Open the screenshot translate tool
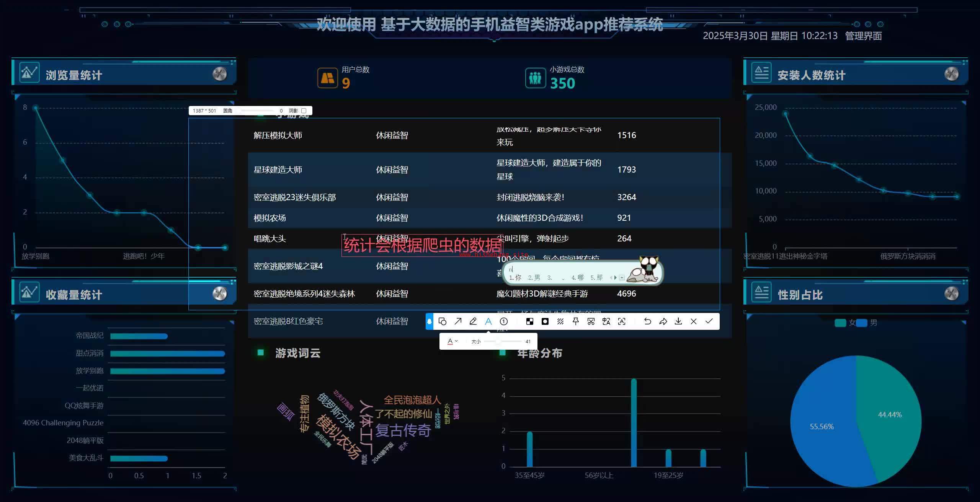This screenshot has width=980, height=502. [606, 321]
